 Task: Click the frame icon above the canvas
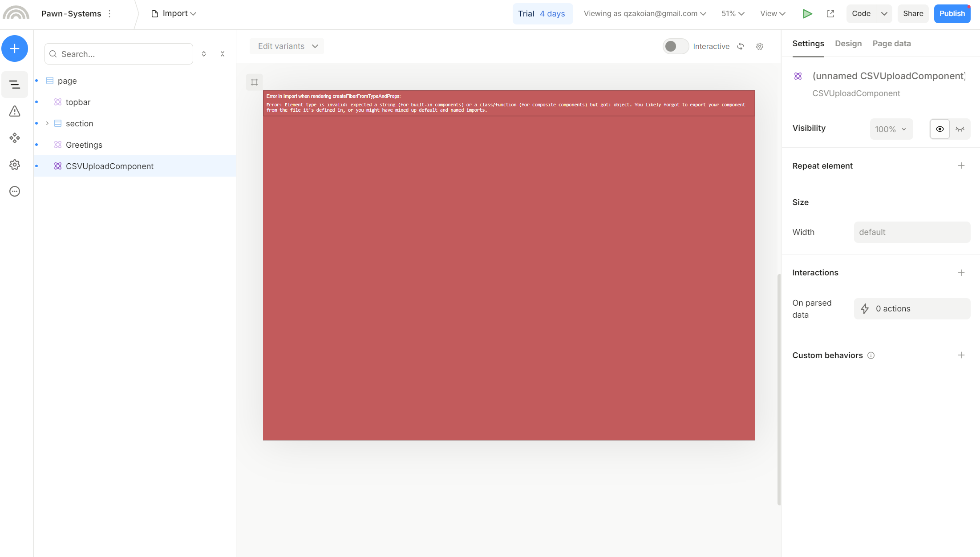[x=255, y=82]
